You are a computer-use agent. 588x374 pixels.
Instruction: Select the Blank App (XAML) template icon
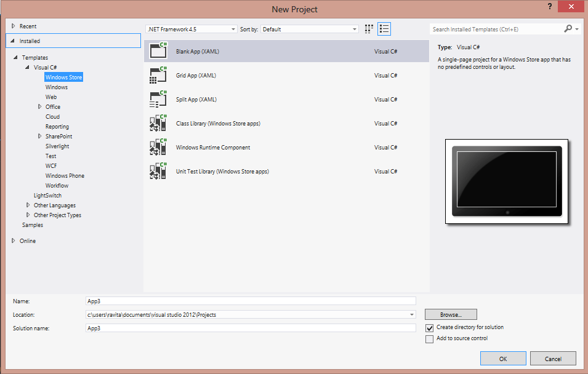tap(158, 50)
